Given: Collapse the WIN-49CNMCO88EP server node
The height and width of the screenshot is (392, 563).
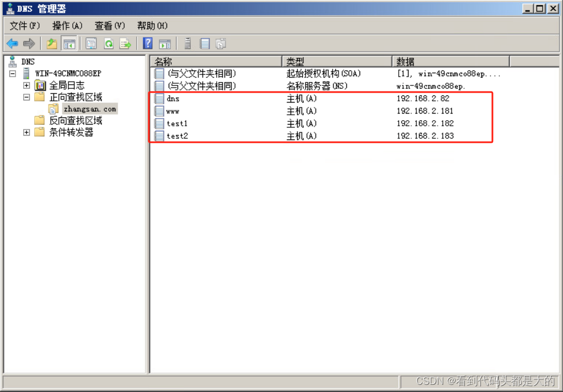Looking at the screenshot, I should [13, 73].
